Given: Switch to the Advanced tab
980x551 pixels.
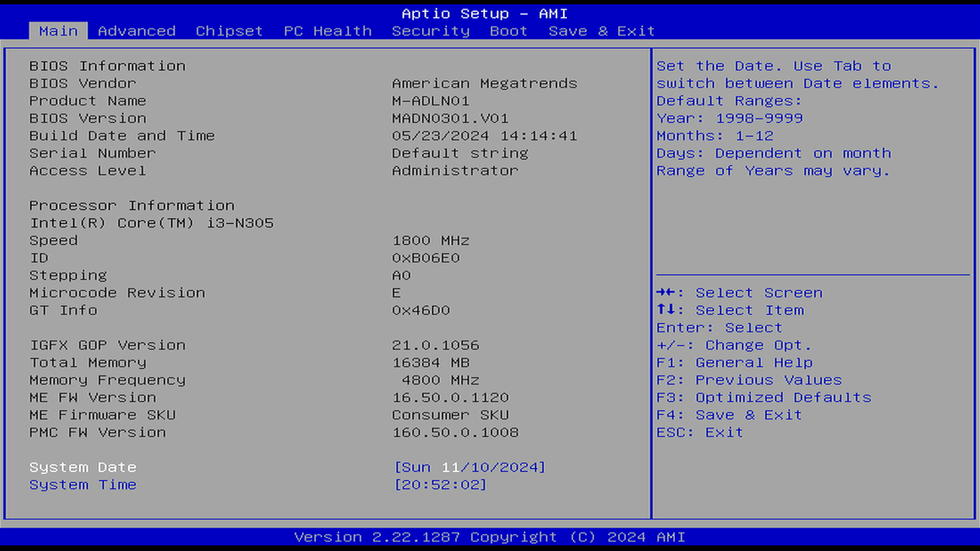Looking at the screenshot, I should (137, 31).
